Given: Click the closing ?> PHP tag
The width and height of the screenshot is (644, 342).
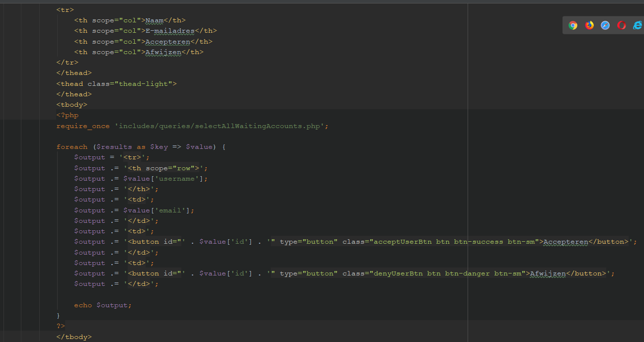Looking at the screenshot, I should [x=61, y=326].
